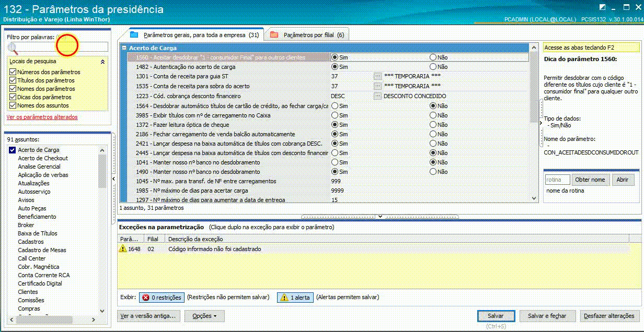The height and width of the screenshot is (332, 644).
Task: Collapse the right tip panel using splitter arrow
Action: [x=540, y=123]
